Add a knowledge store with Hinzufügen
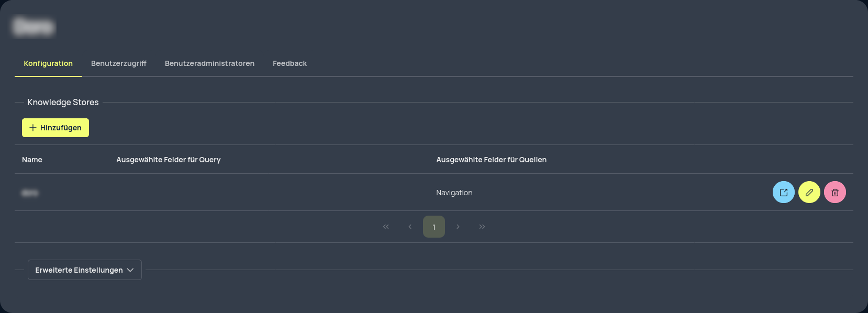This screenshot has height=313, width=868. [55, 128]
